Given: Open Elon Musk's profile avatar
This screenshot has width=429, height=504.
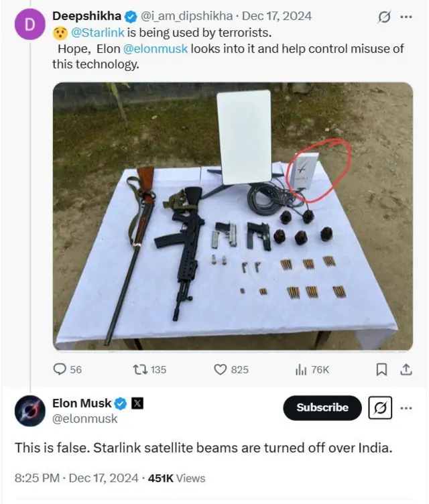Looking at the screenshot, I should tap(29, 410).
